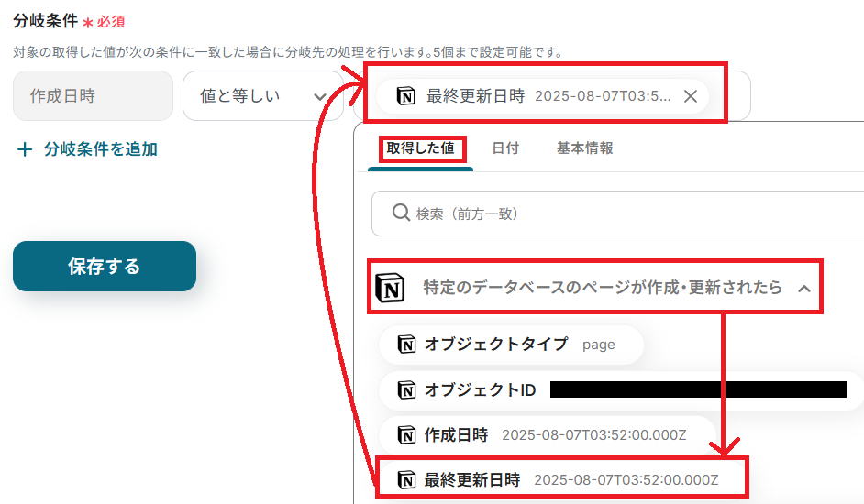Select オブジェクトタイプ page value

[511, 345]
